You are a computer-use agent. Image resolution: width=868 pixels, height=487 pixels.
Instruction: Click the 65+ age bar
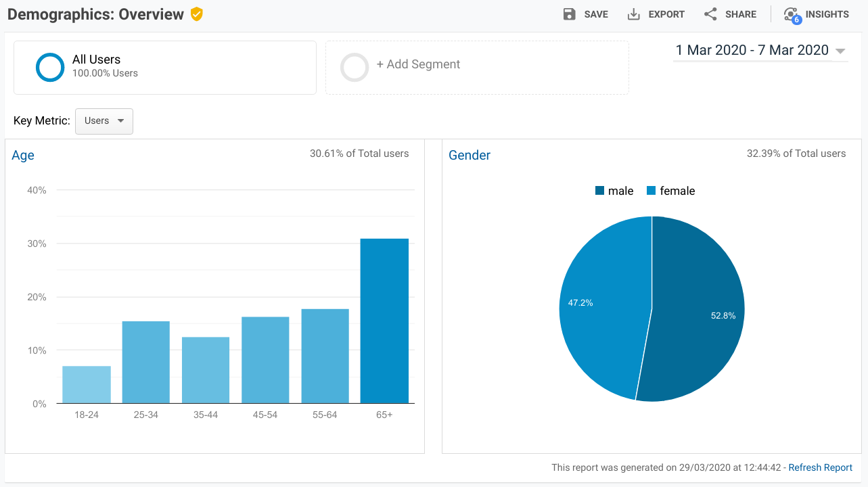click(x=384, y=321)
